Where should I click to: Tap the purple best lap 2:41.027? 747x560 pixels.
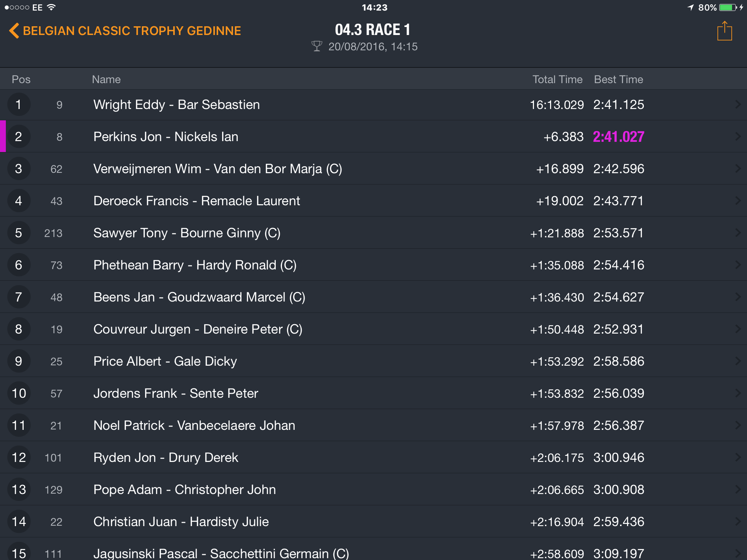(619, 137)
